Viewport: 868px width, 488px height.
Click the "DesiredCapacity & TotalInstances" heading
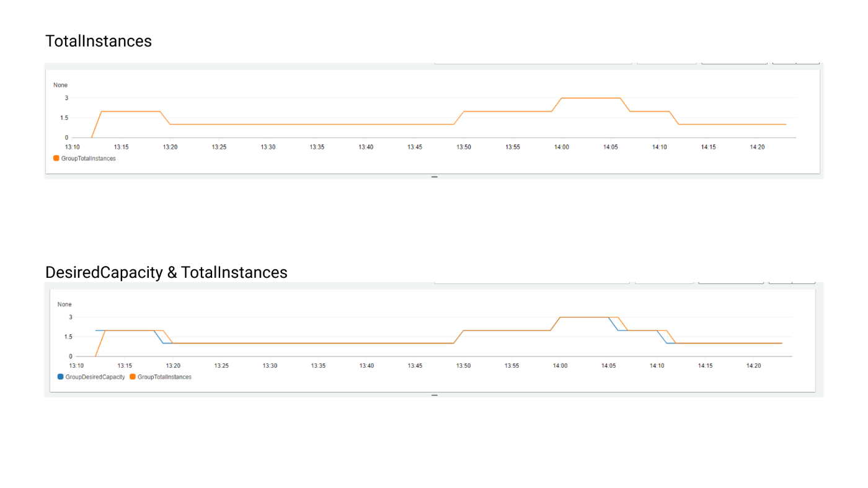pyautogui.click(x=166, y=272)
